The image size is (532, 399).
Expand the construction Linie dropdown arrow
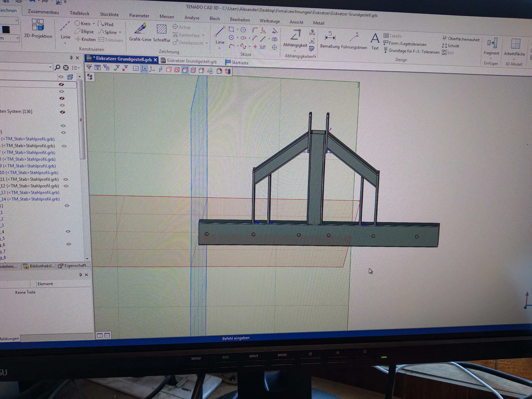click(65, 43)
